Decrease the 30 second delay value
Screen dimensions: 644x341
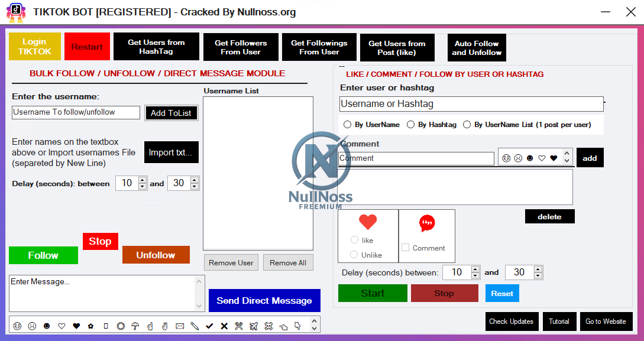click(x=193, y=186)
